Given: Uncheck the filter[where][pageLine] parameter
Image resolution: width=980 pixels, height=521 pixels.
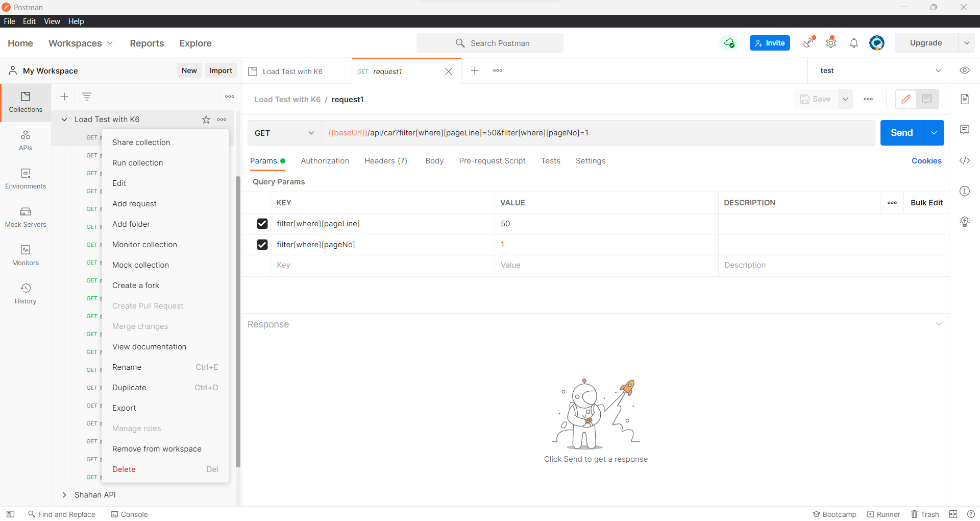Looking at the screenshot, I should point(262,224).
